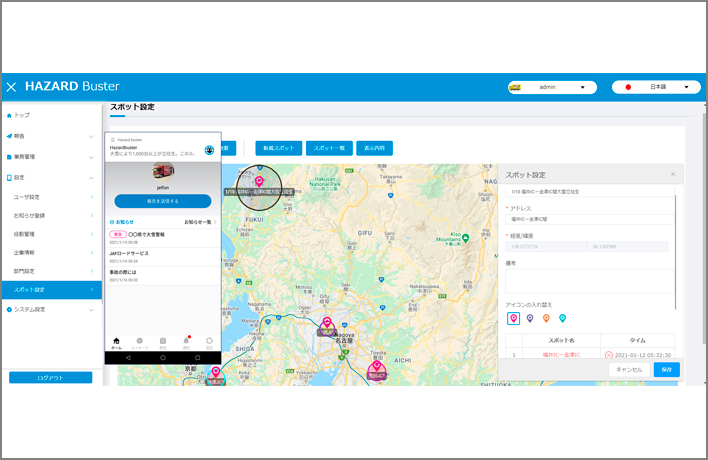Image resolution: width=708 pixels, height=460 pixels.
Task: Choose the orange pin icon option
Action: pos(546,318)
